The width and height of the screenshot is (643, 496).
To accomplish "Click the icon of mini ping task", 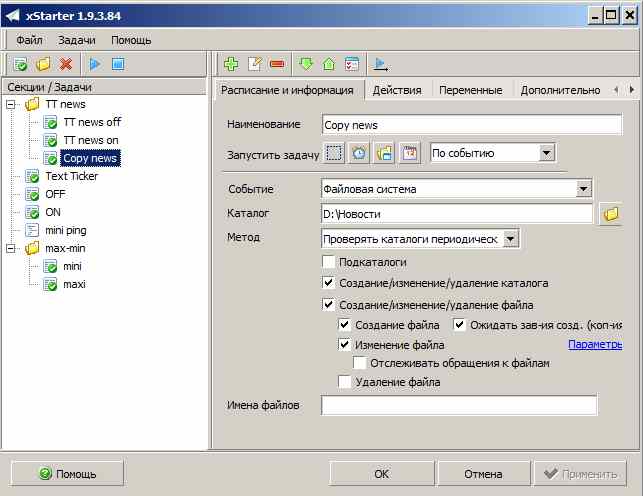I will pos(32,230).
